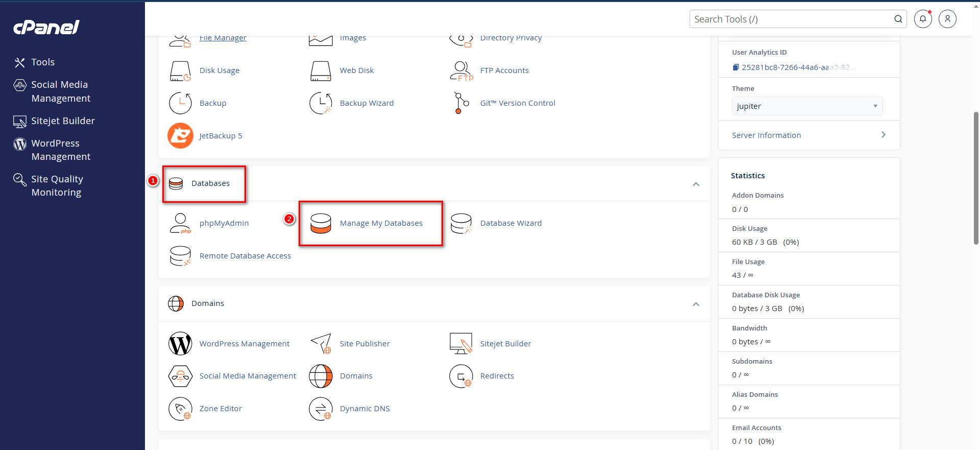Open the Social Media Management hexagon icon
The width and height of the screenshot is (980, 450).
pos(180,376)
